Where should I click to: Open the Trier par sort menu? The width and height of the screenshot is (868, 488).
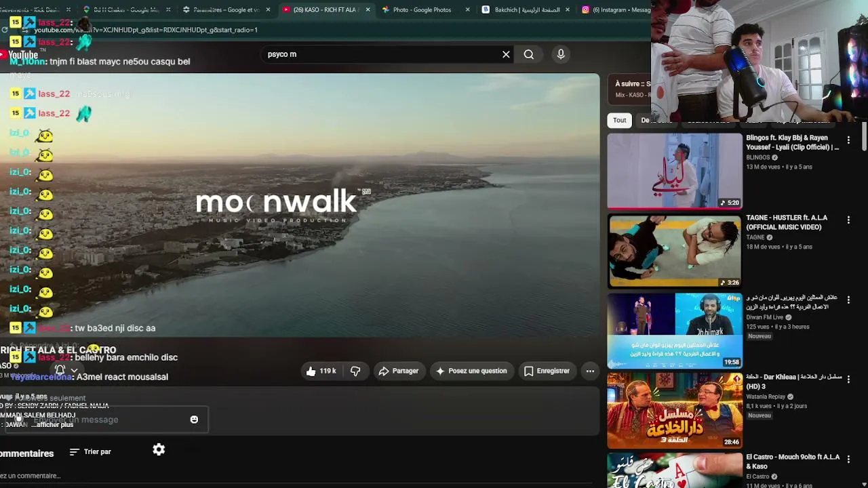tap(90, 451)
